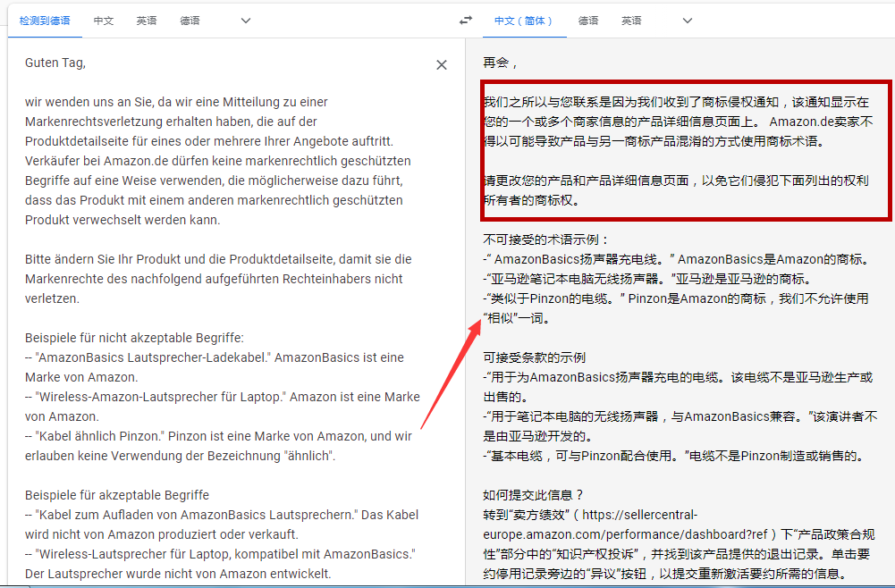Image resolution: width=895 pixels, height=588 pixels.
Task: Select 英语 as the target language
Action: [631, 20]
